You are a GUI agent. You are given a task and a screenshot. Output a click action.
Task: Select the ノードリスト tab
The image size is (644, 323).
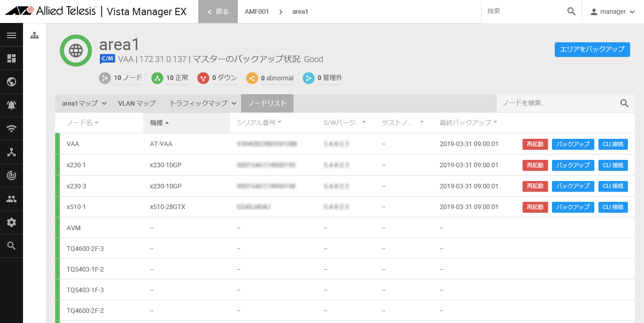pos(267,103)
